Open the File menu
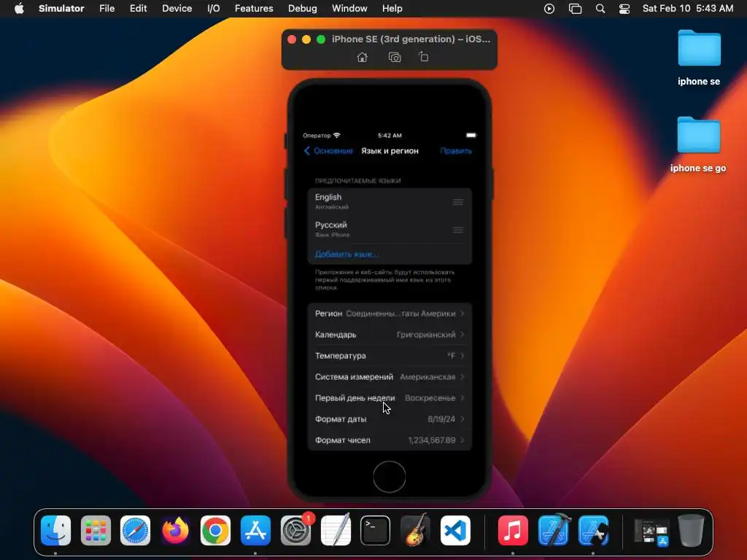This screenshot has width=747, height=560. (x=107, y=9)
